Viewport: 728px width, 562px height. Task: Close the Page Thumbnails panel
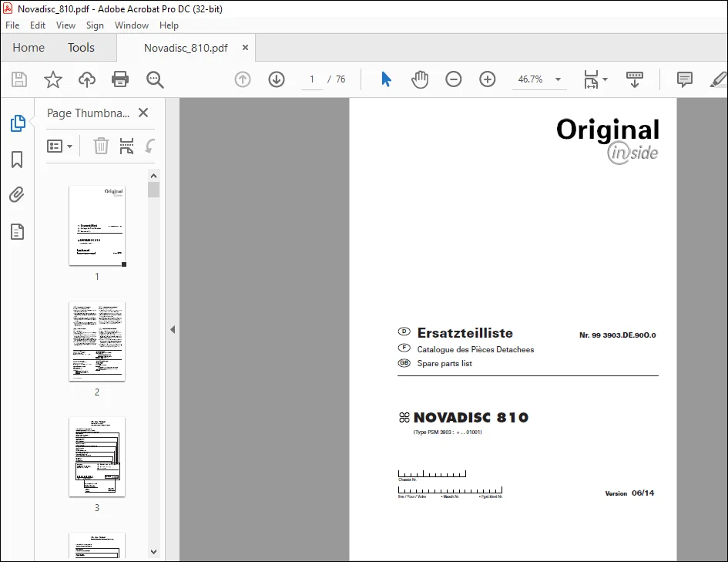(143, 113)
